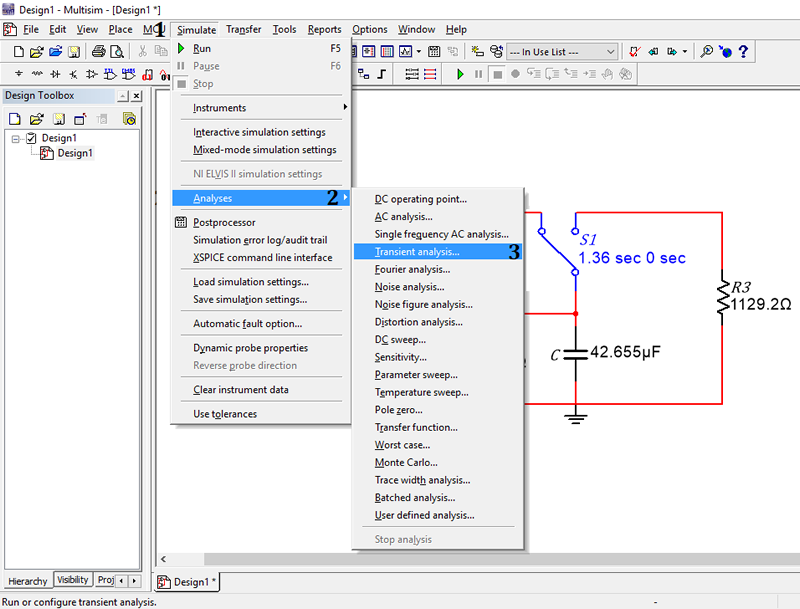
Task: Expand the Instruments submenu
Action: coord(261,108)
